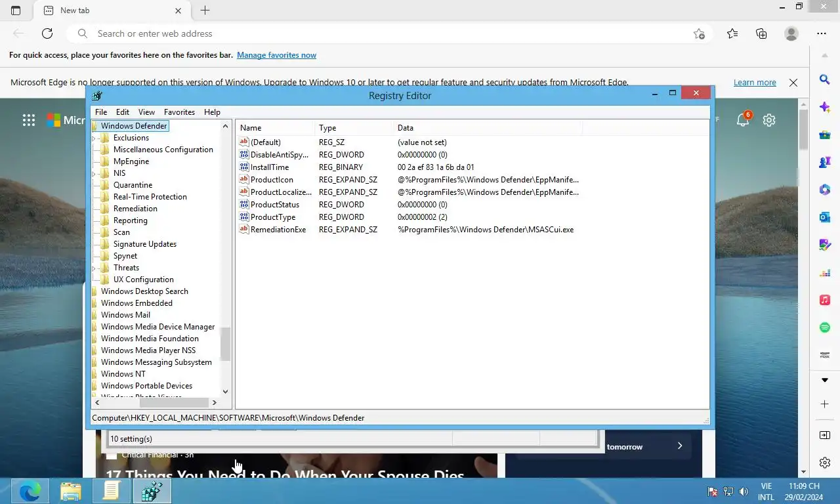Open the Edge tab actions menu icon

(x=16, y=10)
